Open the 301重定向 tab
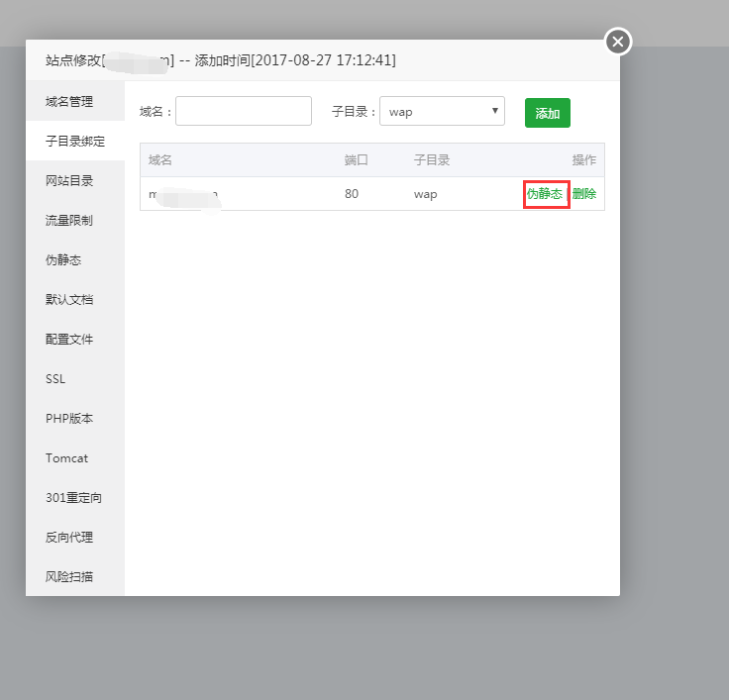729x700 pixels. (x=75, y=497)
